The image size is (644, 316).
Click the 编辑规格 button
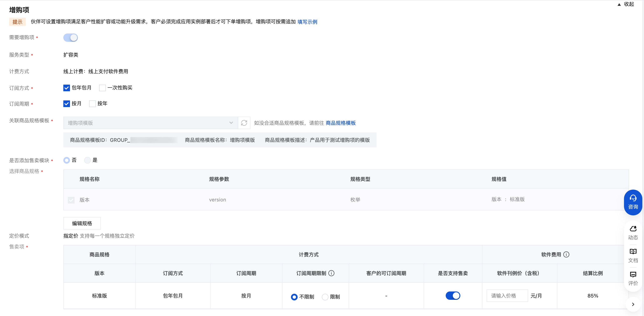pos(82,223)
